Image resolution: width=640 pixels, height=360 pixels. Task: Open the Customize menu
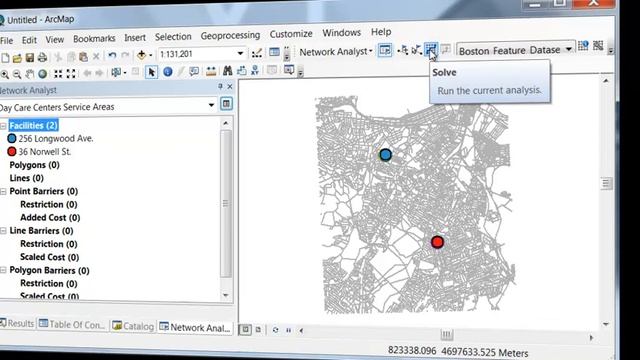291,34
